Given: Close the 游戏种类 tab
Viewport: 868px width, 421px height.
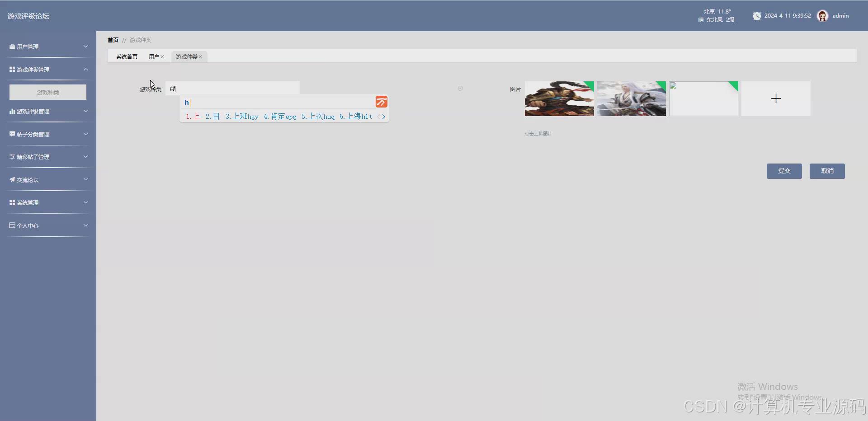Looking at the screenshot, I should (x=200, y=57).
